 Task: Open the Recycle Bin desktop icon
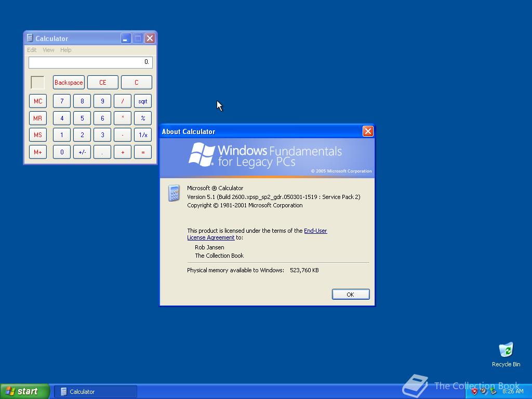(x=506, y=354)
